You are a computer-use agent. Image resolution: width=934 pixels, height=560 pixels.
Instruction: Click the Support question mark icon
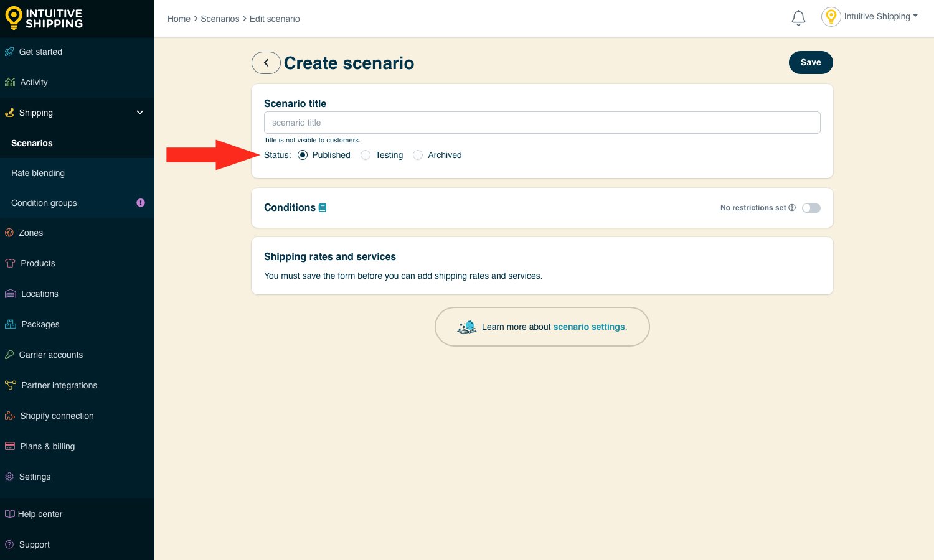(9, 544)
